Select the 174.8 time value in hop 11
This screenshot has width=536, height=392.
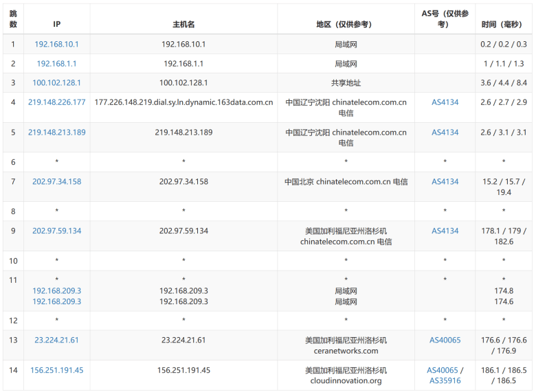[504, 291]
